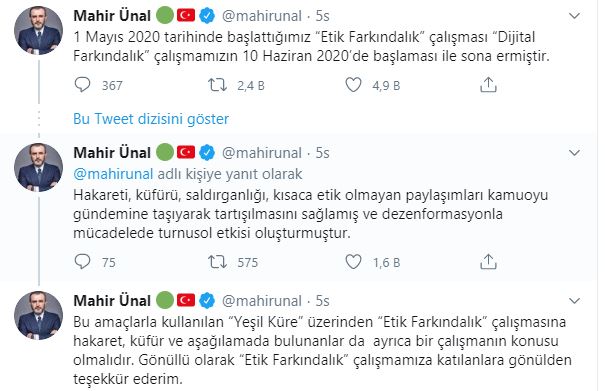Reply to the second tweet with 75 replies
Viewport: 605px width, 391px height.
point(82,262)
